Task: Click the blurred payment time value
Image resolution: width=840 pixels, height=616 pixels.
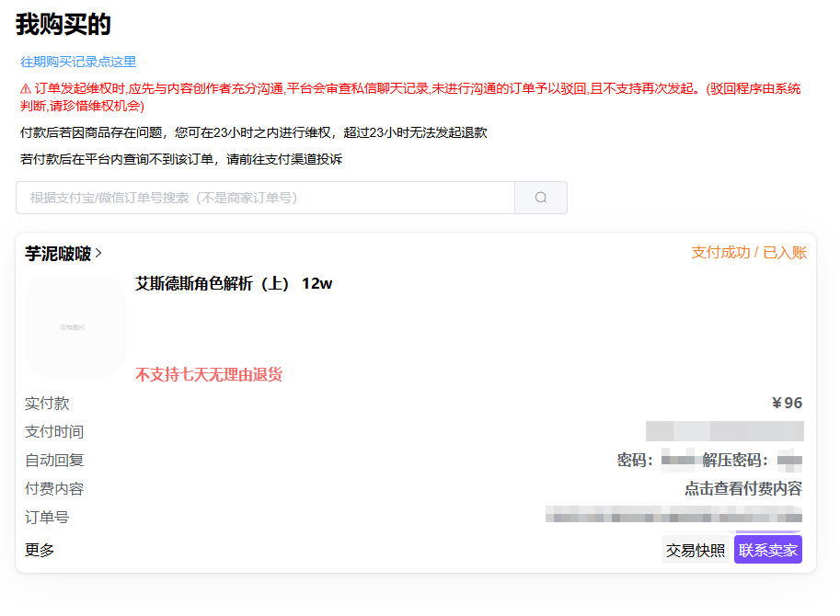Action: (x=724, y=431)
